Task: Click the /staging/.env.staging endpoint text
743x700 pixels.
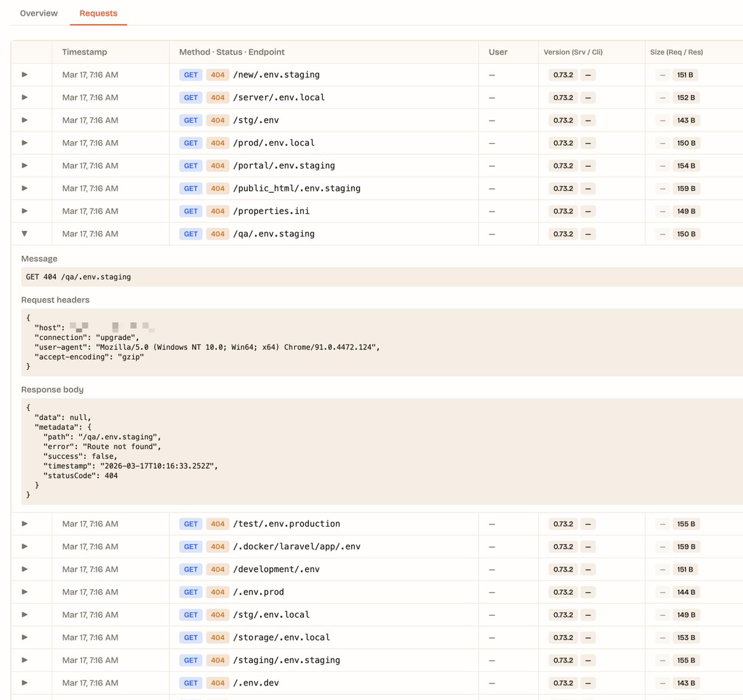Action: 287,660
